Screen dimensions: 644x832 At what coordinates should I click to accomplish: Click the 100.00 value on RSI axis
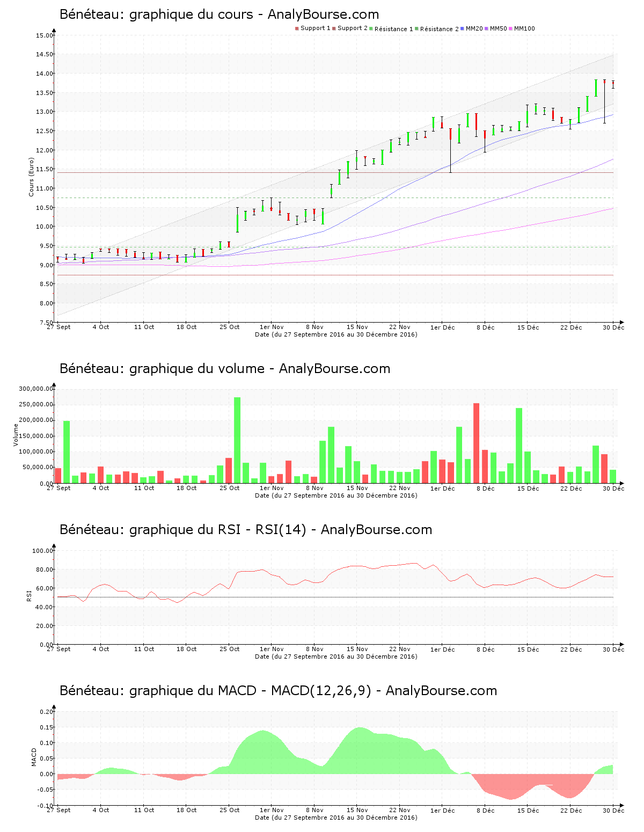point(42,551)
